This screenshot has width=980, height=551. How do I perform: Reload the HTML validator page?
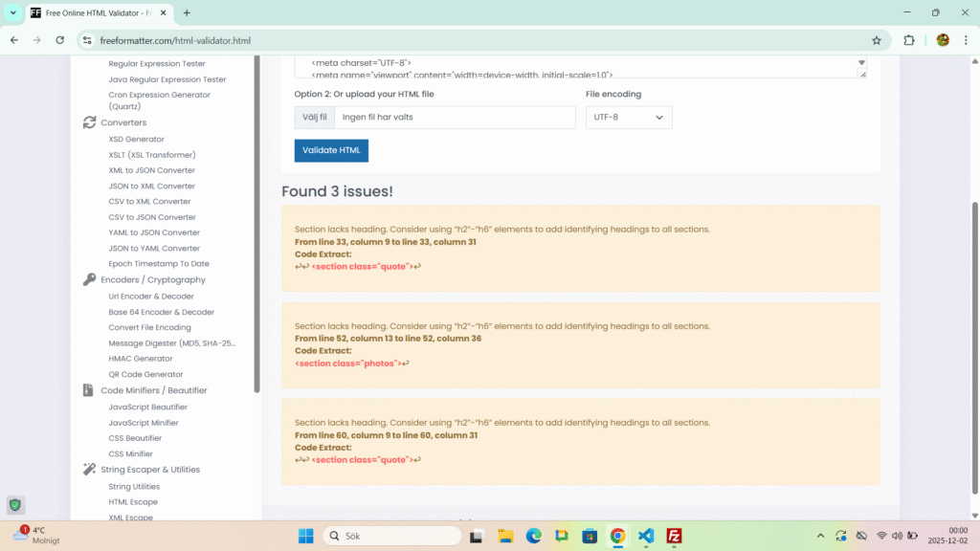pyautogui.click(x=59, y=40)
